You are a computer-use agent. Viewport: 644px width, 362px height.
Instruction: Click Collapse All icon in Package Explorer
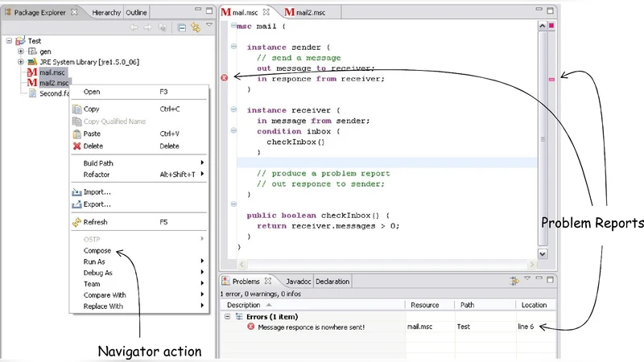182,27
